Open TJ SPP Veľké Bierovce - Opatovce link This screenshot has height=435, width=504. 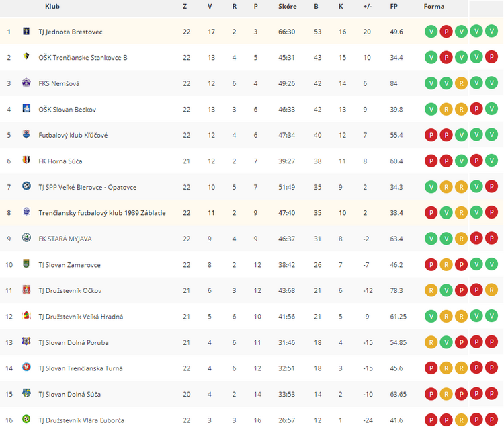pos(87,187)
